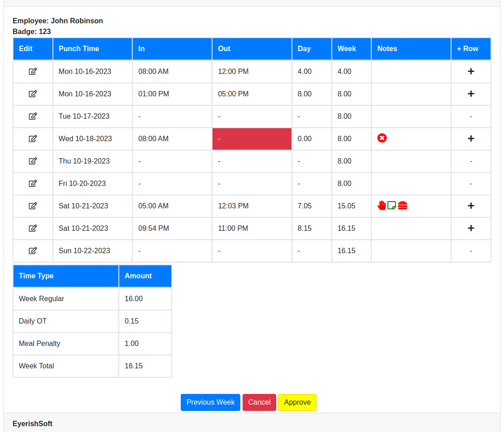
Task: Add row after Mon 01:00 PM punch
Action: [471, 94]
